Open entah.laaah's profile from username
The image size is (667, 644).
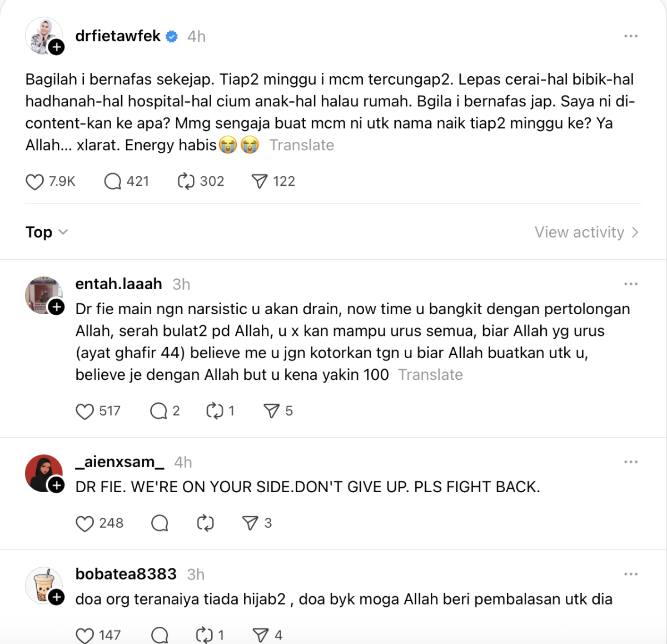click(x=119, y=284)
